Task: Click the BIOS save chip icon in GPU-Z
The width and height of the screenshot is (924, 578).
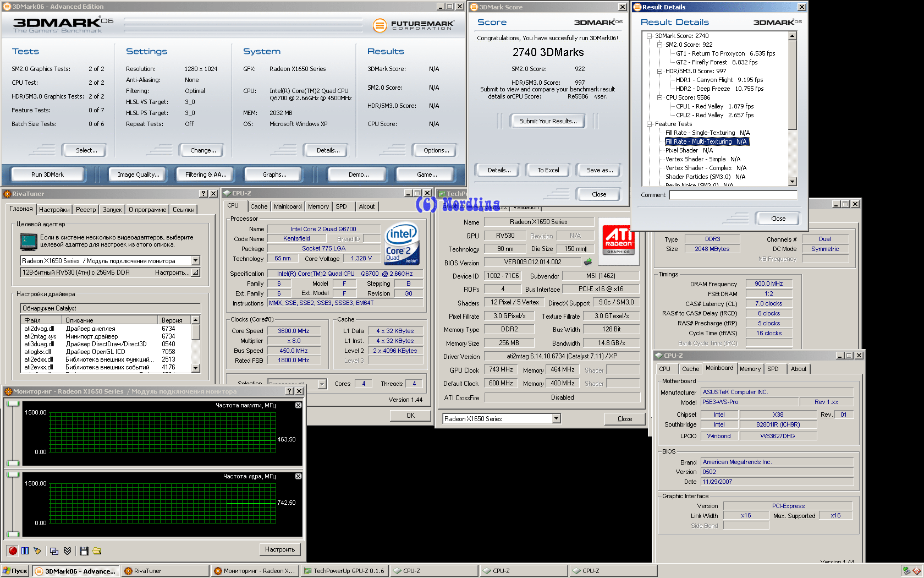Action: 588,262
